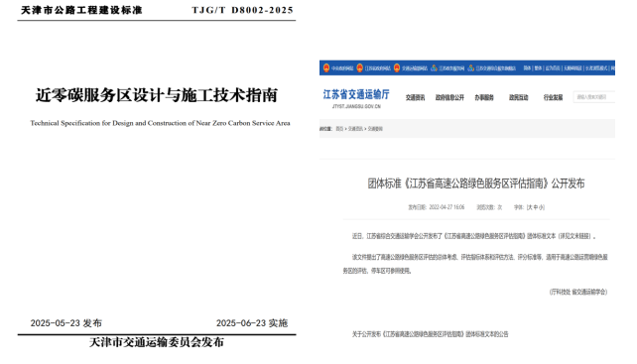Click the search keyword input field
Screen dimensions: 637x364
(x=594, y=97)
